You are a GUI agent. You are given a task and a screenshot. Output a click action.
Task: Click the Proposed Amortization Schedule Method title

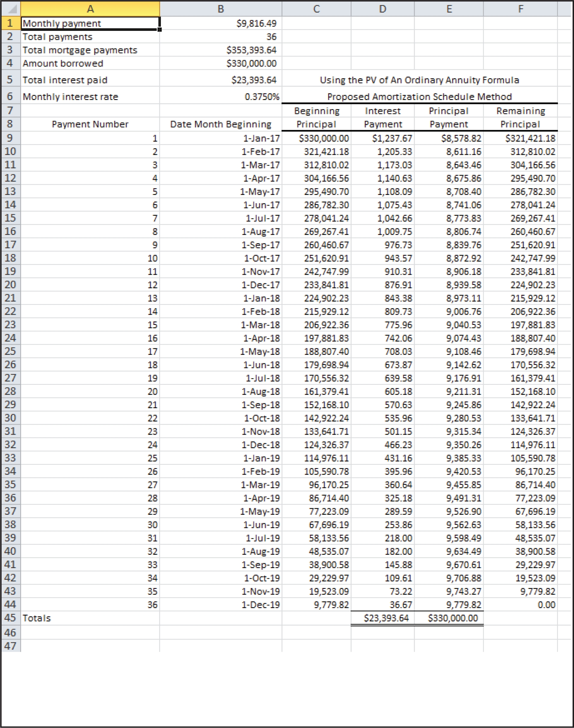coord(419,97)
